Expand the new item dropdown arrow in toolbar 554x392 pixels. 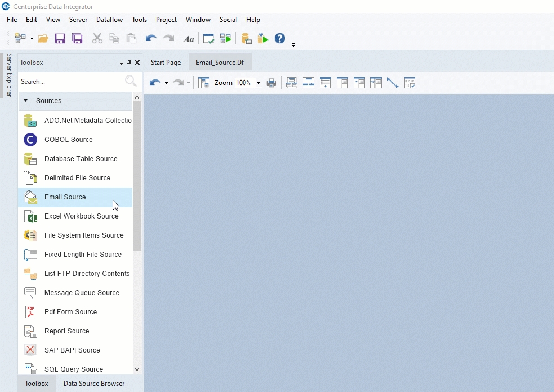pyautogui.click(x=32, y=39)
